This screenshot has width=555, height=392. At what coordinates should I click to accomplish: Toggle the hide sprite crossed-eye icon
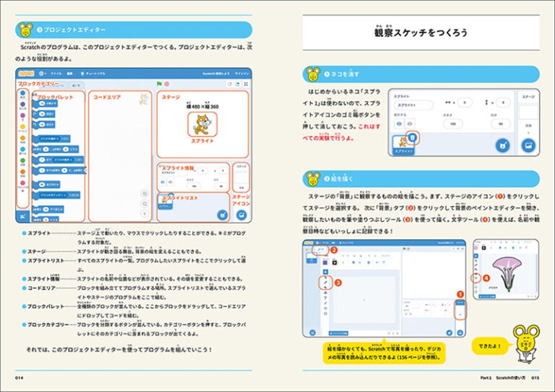(410, 124)
